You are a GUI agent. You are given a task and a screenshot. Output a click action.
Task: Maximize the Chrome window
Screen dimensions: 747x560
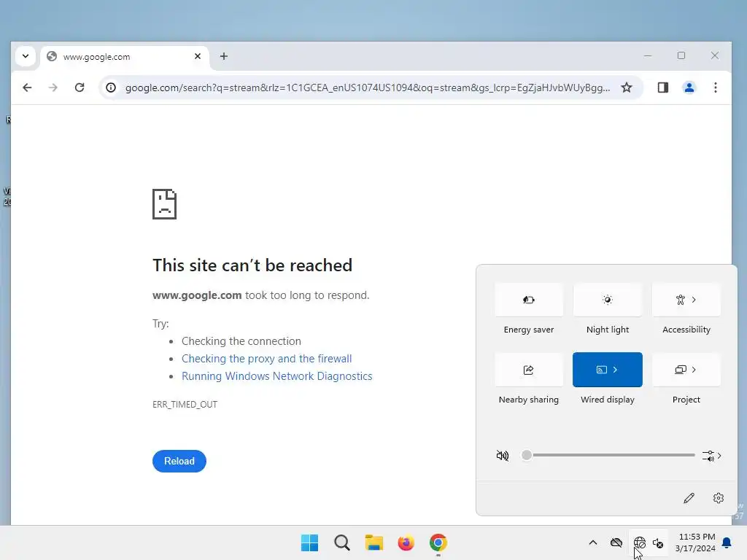pyautogui.click(x=681, y=55)
